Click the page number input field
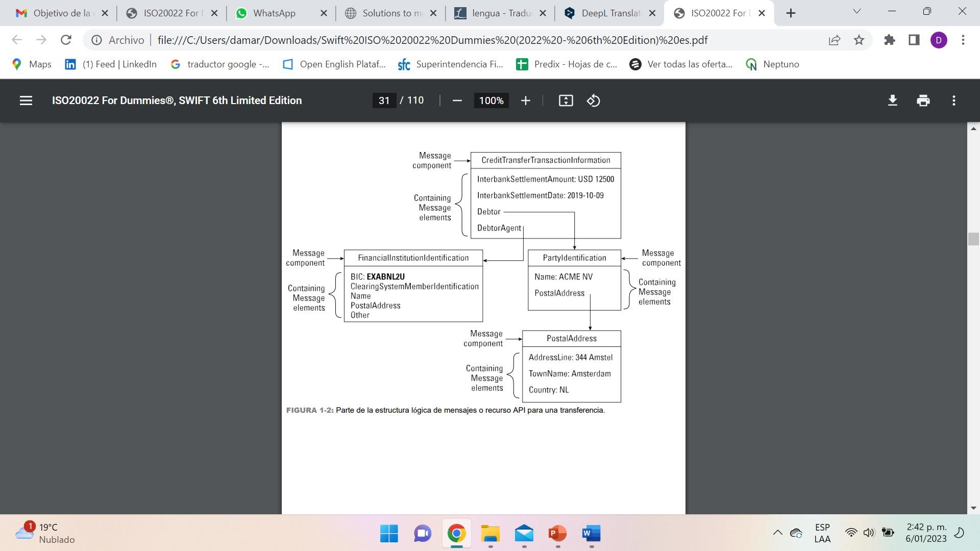Screen dimensions: 980x551 pos(384,101)
